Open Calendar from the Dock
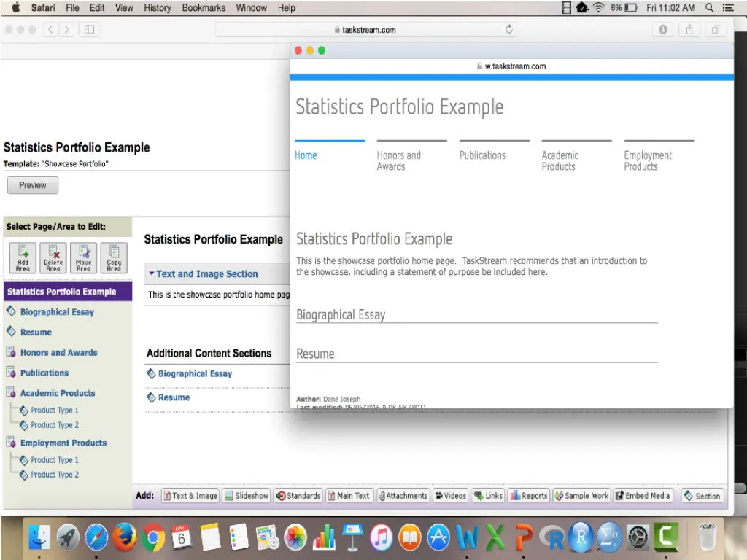Screen dimensions: 747x560 [182, 537]
